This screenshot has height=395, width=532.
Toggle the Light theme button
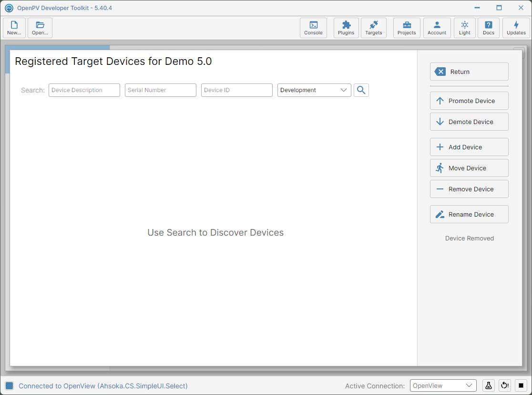pyautogui.click(x=464, y=28)
